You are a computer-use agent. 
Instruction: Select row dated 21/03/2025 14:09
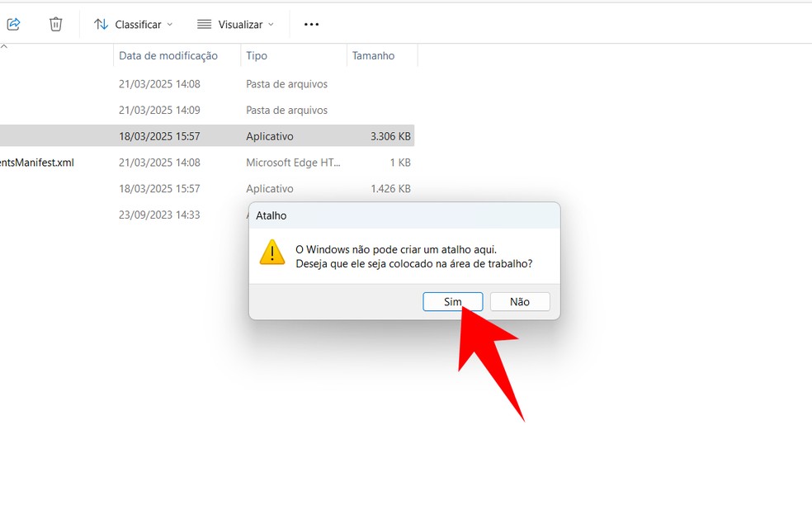pyautogui.click(x=207, y=111)
